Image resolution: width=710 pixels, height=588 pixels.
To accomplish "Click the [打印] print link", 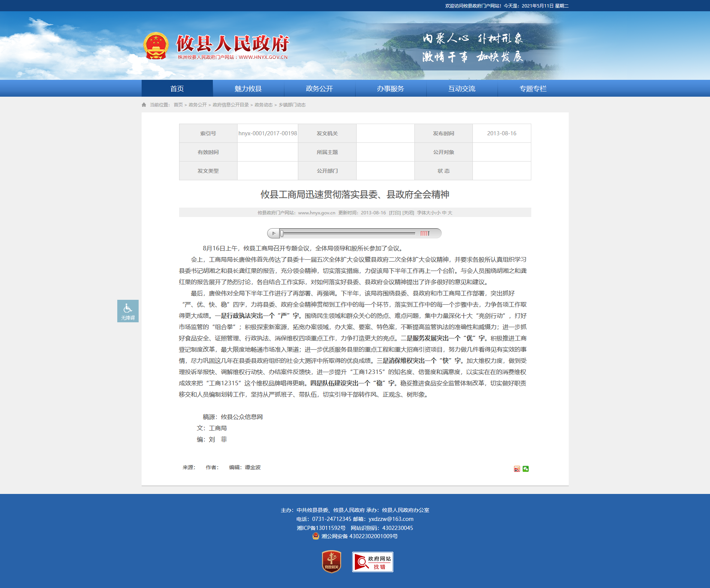I will [395, 212].
